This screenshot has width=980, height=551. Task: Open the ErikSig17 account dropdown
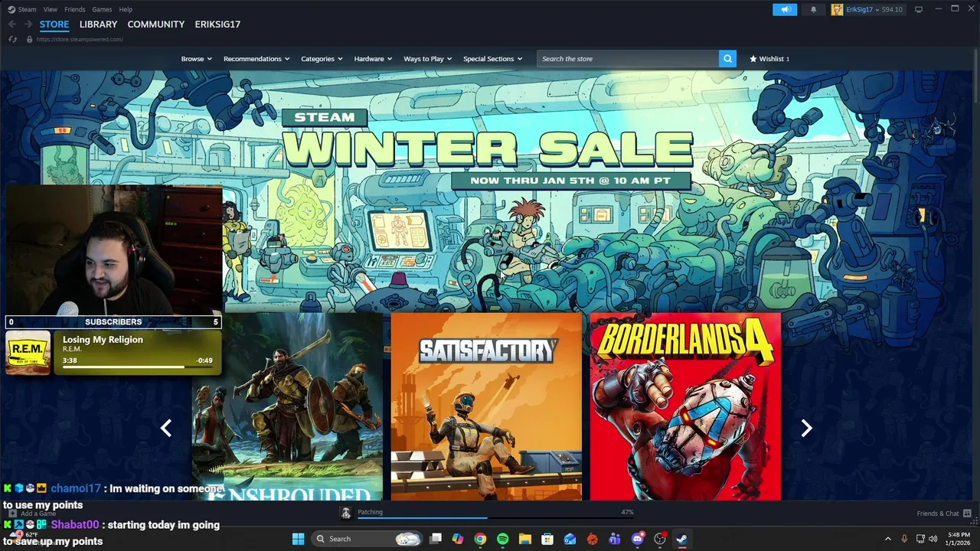pos(863,9)
